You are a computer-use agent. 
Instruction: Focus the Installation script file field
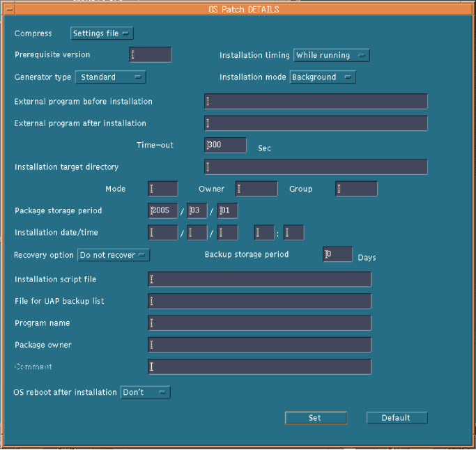(259, 279)
